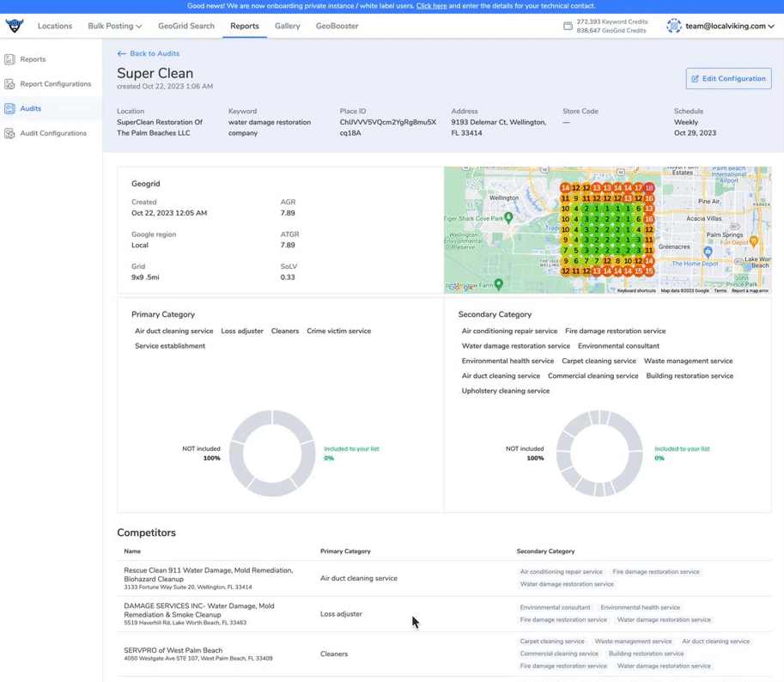Image resolution: width=784 pixels, height=682 pixels.
Task: Click the credits card icon
Action: coord(568,26)
